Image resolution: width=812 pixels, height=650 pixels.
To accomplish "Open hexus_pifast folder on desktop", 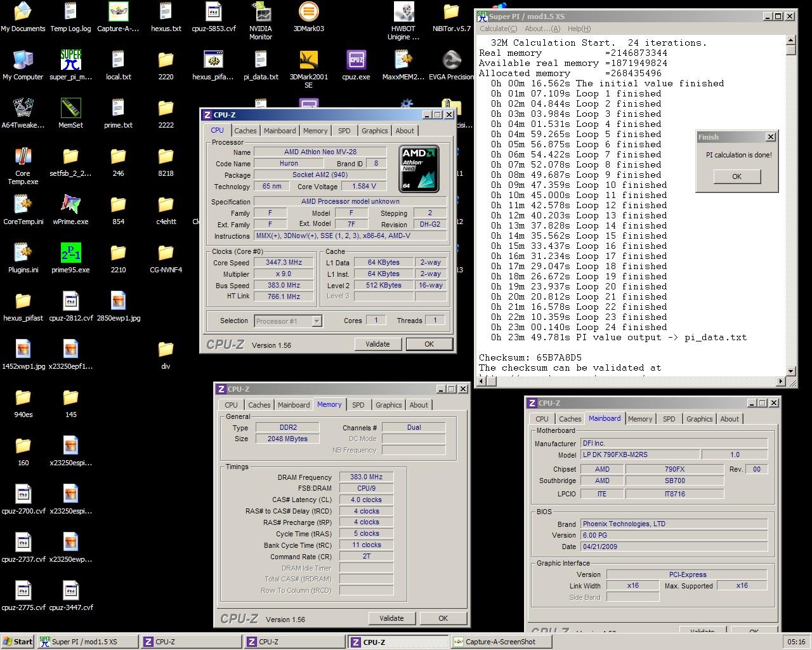I will (x=23, y=307).
